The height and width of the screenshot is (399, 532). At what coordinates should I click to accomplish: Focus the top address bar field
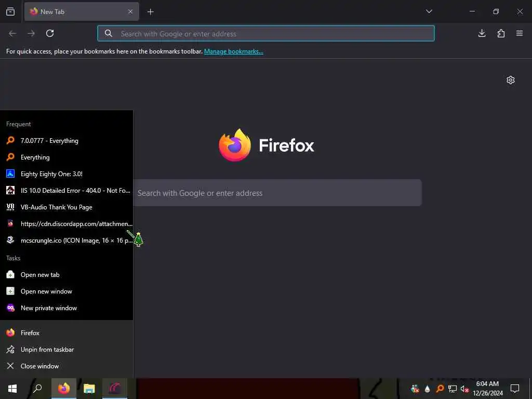click(265, 33)
